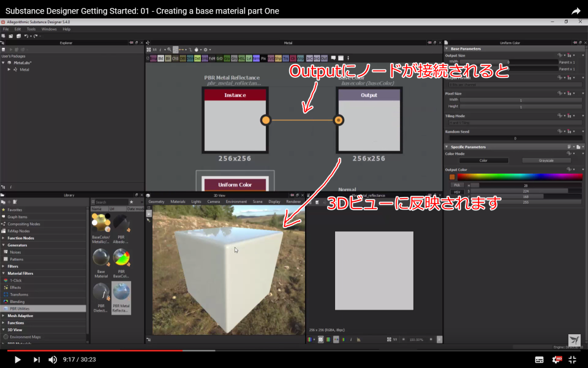Add a Gradient Map node with Gra button
588x368 pixels.
click(x=227, y=58)
